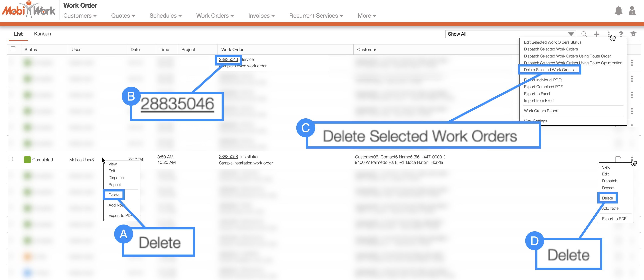Open the user profile icon
This screenshot has width=644, height=280.
632,11
